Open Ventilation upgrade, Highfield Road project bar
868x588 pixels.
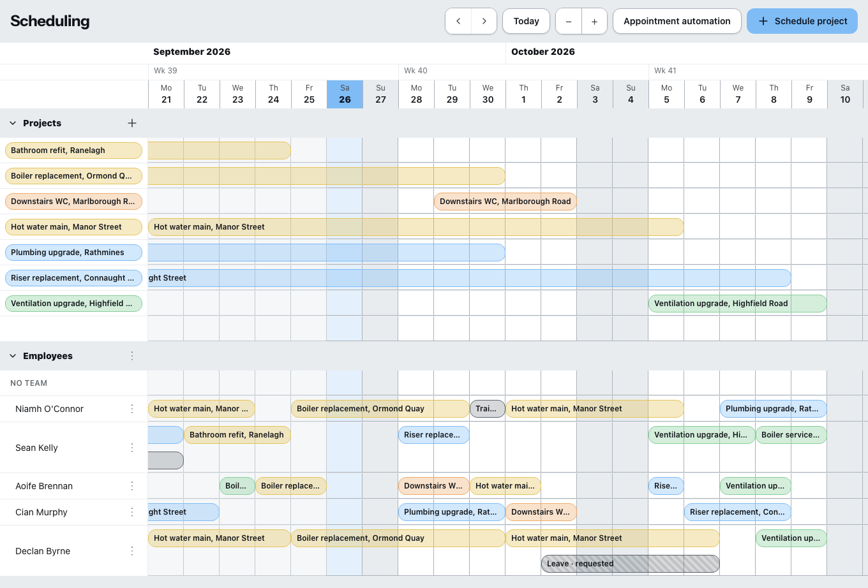click(x=738, y=304)
